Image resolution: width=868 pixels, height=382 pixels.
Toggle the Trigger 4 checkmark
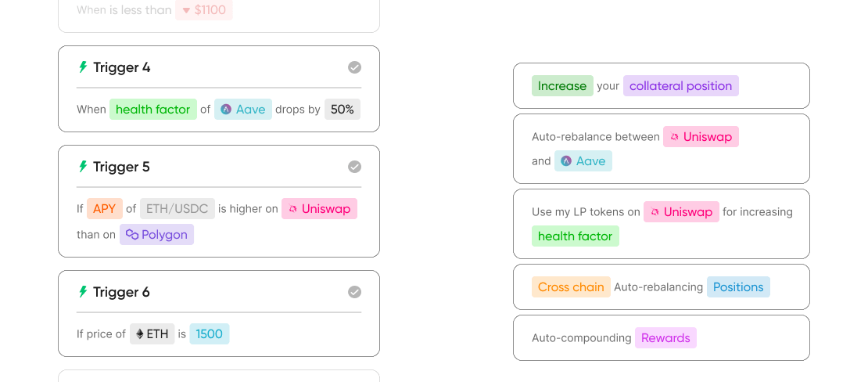354,67
